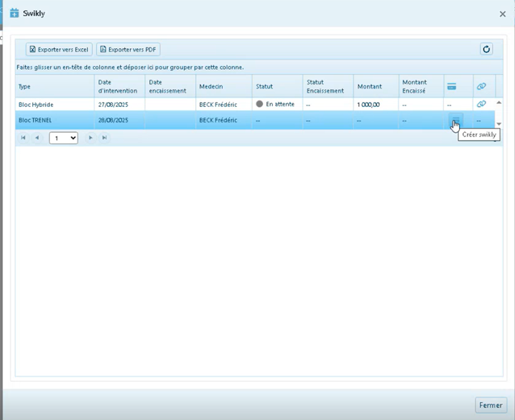
Task: Click the link column header icon
Action: 481,86
